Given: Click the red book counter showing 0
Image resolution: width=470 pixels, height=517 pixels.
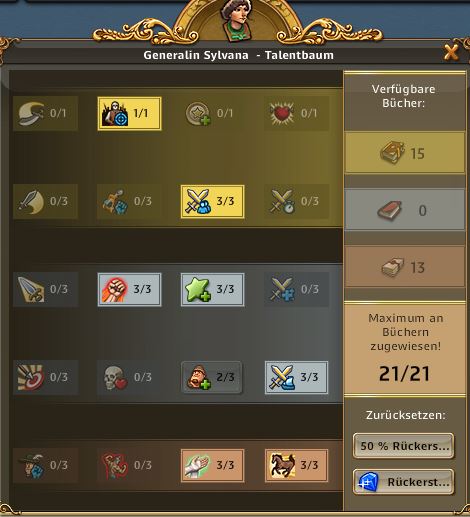Looking at the screenshot, I should click(405, 210).
